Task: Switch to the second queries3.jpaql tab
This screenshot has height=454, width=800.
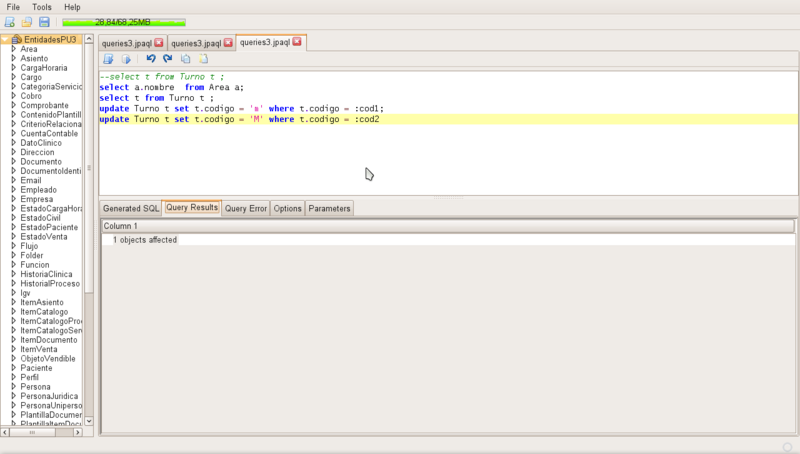Action: tap(196, 43)
